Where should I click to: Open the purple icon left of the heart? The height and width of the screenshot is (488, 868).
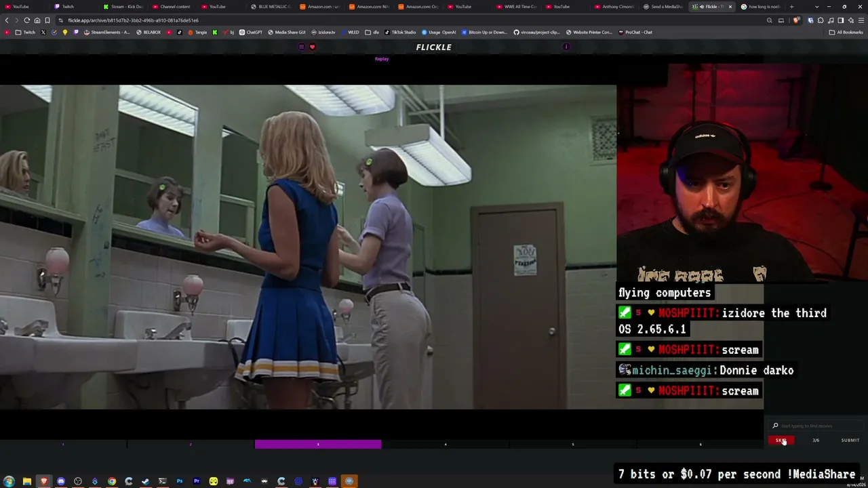point(302,47)
